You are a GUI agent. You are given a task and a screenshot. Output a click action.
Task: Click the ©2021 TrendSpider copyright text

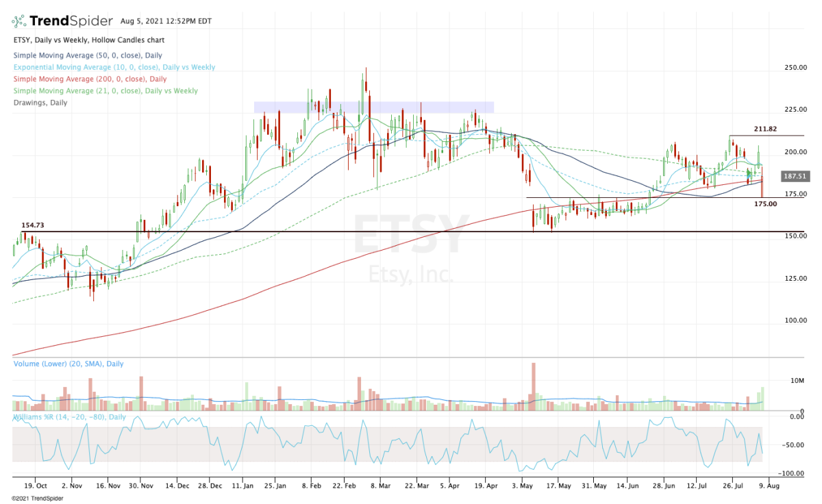(x=35, y=498)
